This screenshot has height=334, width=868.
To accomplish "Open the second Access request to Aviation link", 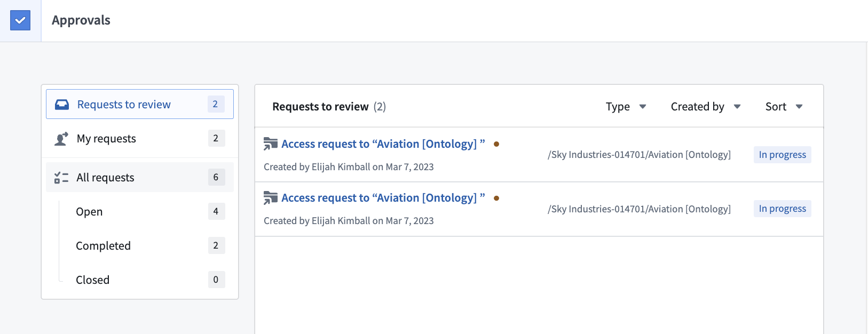I will [383, 198].
